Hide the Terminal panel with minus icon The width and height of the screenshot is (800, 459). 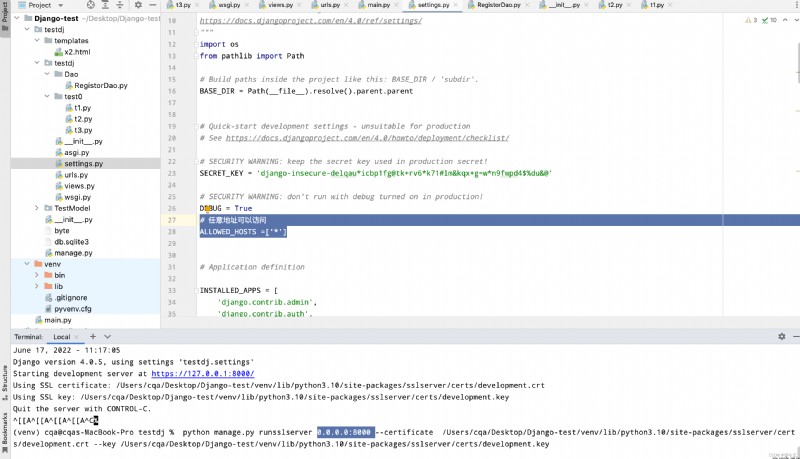coord(796,337)
